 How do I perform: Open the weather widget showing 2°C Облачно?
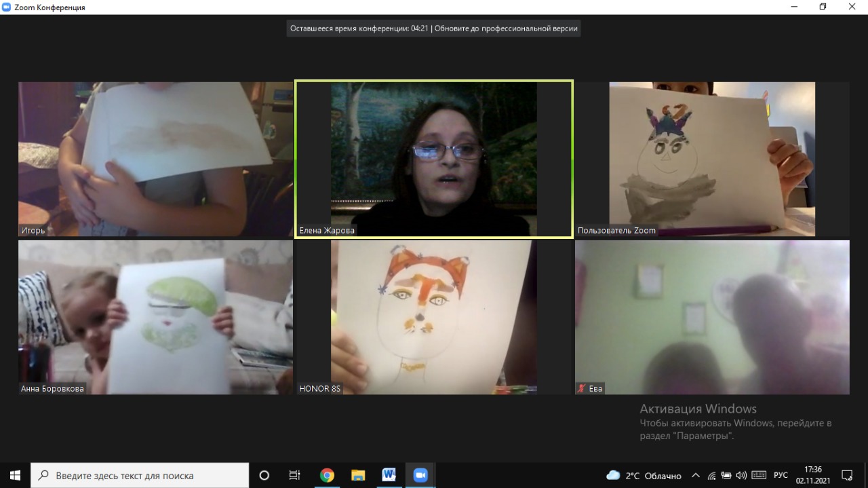coord(644,476)
